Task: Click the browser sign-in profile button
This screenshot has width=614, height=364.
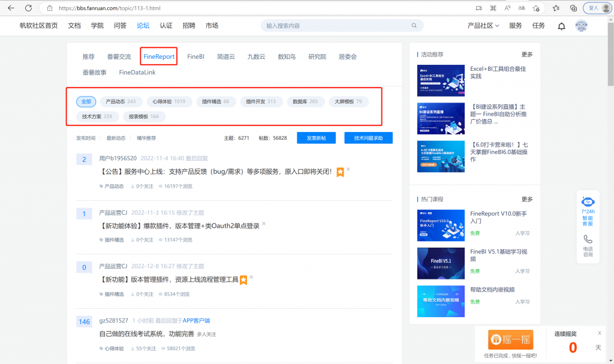Action: [x=597, y=8]
